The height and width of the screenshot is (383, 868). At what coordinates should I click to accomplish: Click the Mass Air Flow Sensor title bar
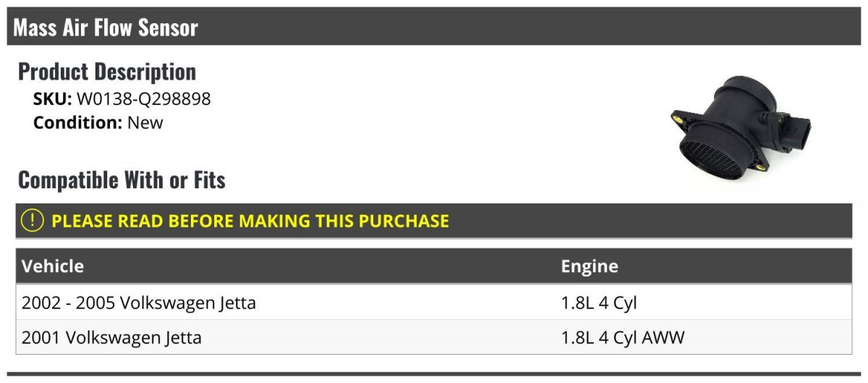433,28
